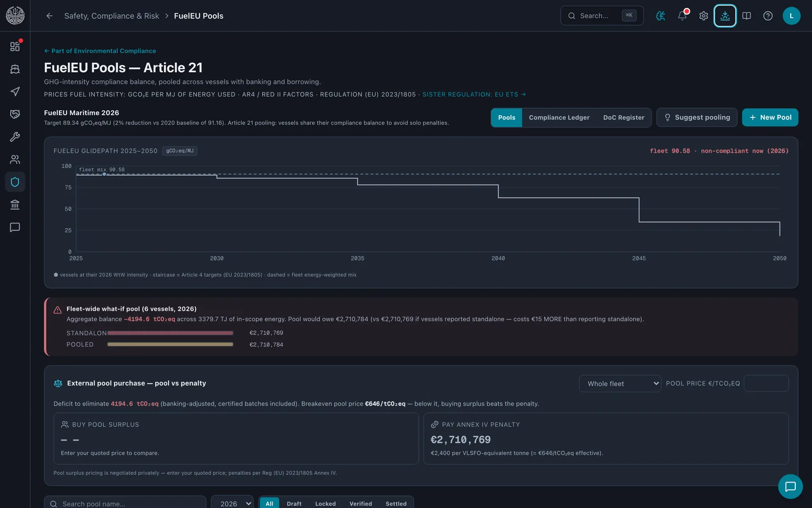The height and width of the screenshot is (508, 812).
Task: Switch to the DoC Register tab
Action: tap(624, 117)
